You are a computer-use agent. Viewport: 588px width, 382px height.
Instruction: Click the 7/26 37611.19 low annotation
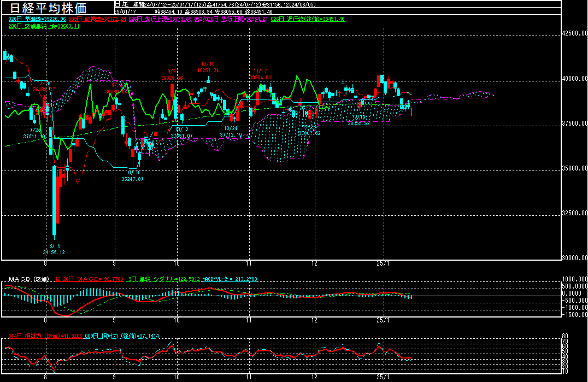(x=34, y=133)
